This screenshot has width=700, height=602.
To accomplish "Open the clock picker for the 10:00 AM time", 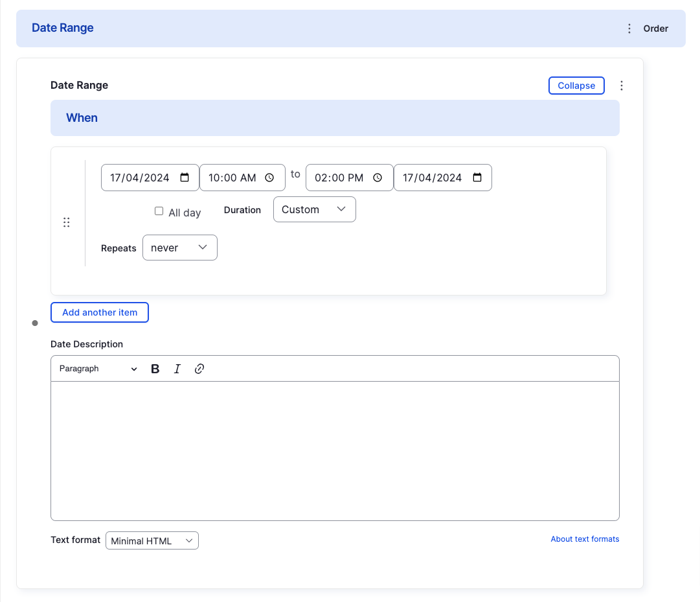I will pos(270,177).
